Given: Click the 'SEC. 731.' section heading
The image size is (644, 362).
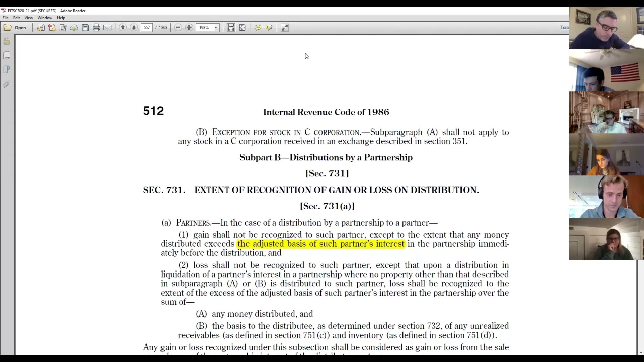Looking at the screenshot, I should [x=164, y=190].
